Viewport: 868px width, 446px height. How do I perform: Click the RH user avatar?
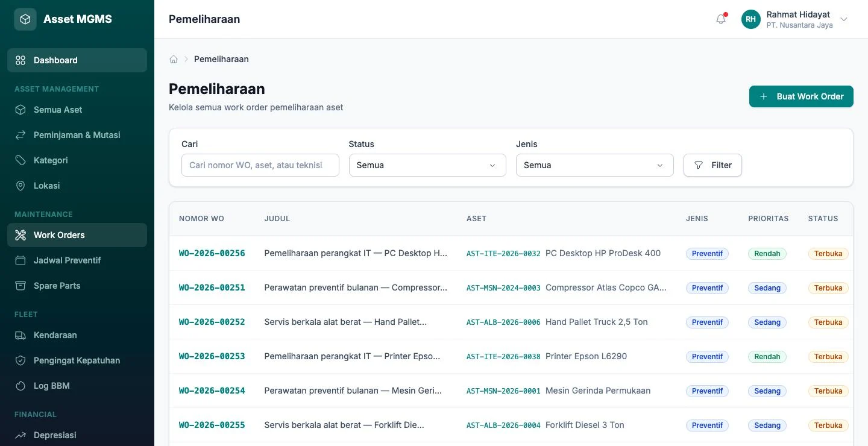(750, 19)
